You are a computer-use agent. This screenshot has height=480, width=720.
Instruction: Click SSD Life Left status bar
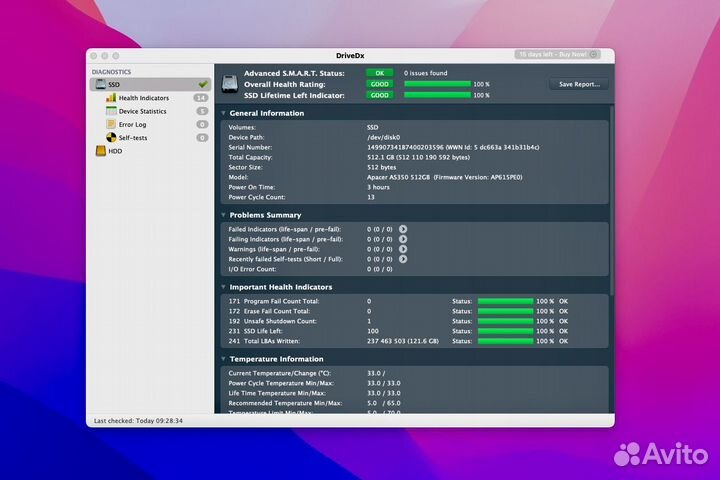pyautogui.click(x=505, y=331)
